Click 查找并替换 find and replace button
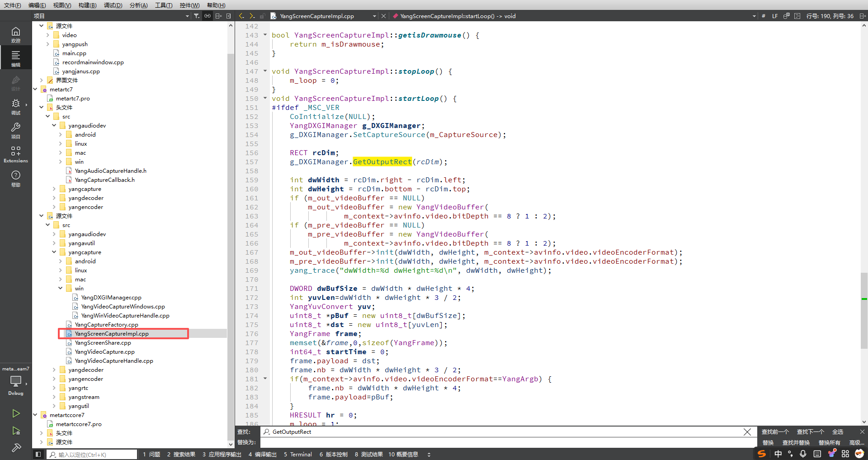 (796, 443)
